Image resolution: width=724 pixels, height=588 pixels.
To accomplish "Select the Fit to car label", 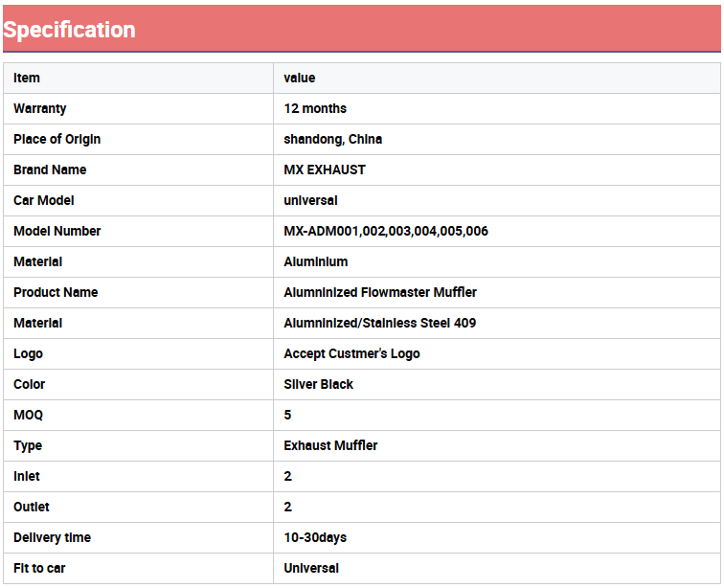I will point(39,568).
